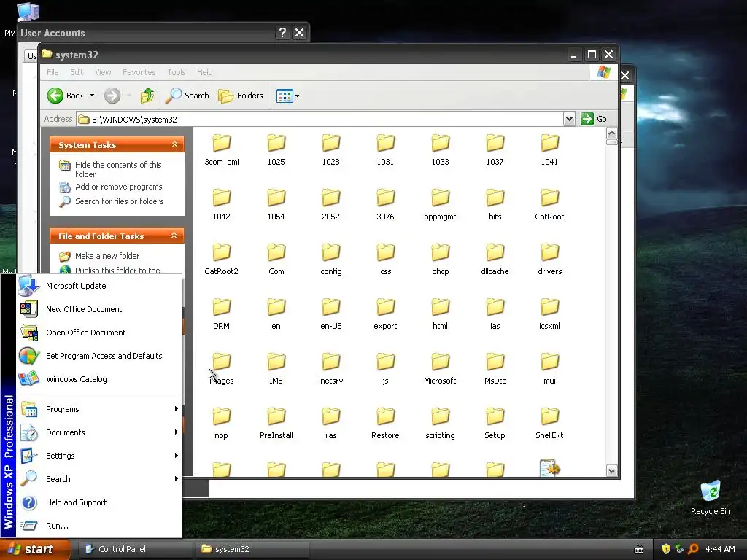The width and height of the screenshot is (747, 560).
Task: Open the Help menu
Action: (x=204, y=72)
